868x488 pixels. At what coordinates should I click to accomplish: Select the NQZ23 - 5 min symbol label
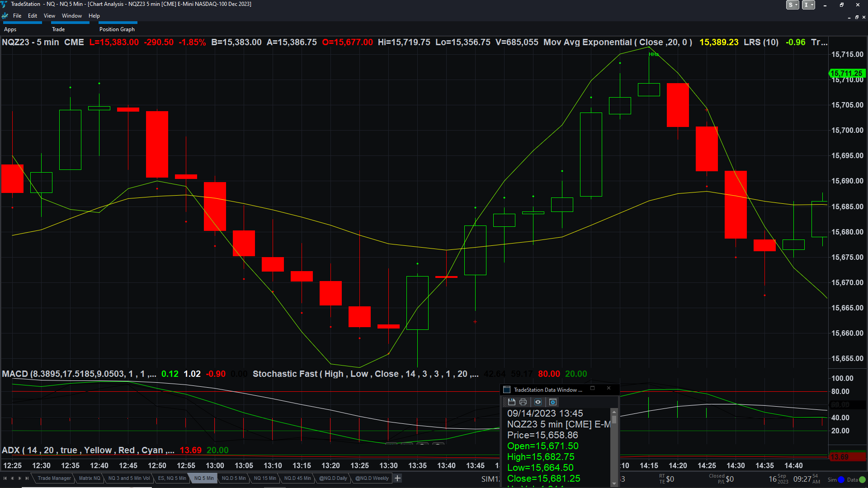[x=30, y=42]
